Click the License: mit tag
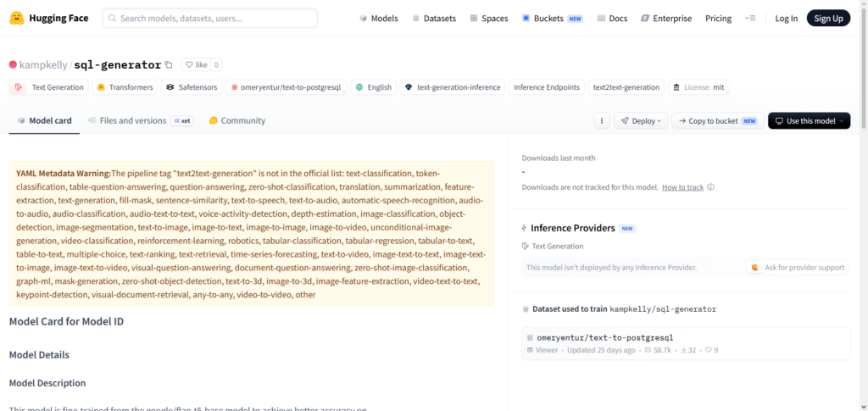The height and width of the screenshot is (411, 868). click(699, 87)
